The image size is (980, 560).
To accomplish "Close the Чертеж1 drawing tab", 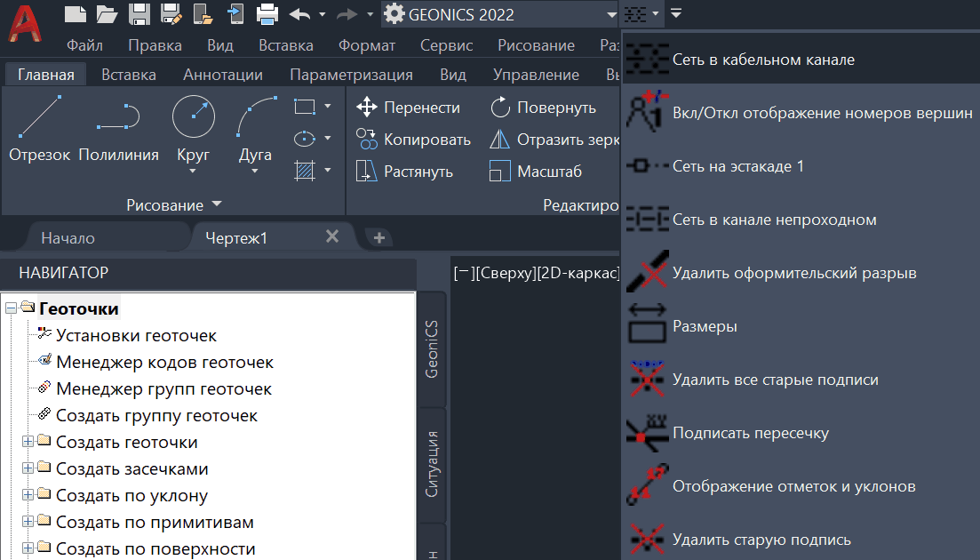I will click(x=332, y=236).
